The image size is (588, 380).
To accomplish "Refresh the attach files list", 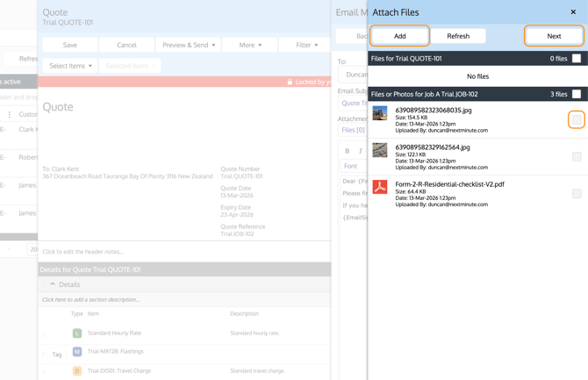I will tap(458, 36).
